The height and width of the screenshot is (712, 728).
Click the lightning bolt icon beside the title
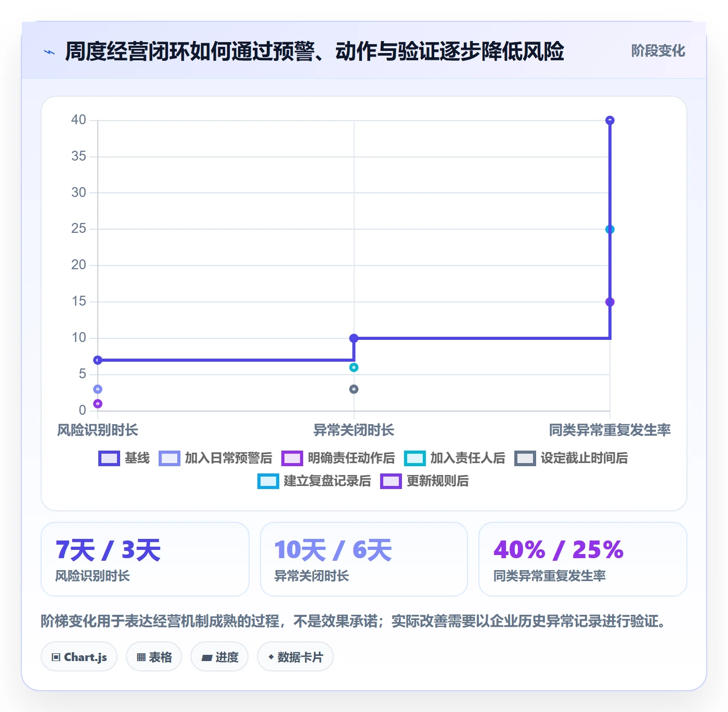(x=49, y=52)
